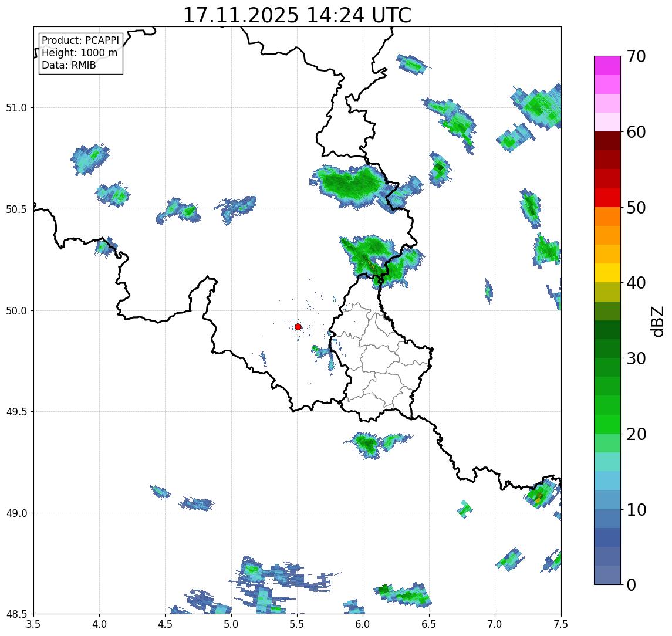The width and height of the screenshot is (672, 636).
Task: Click the colorbar tick label 10
Action: [x=636, y=510]
